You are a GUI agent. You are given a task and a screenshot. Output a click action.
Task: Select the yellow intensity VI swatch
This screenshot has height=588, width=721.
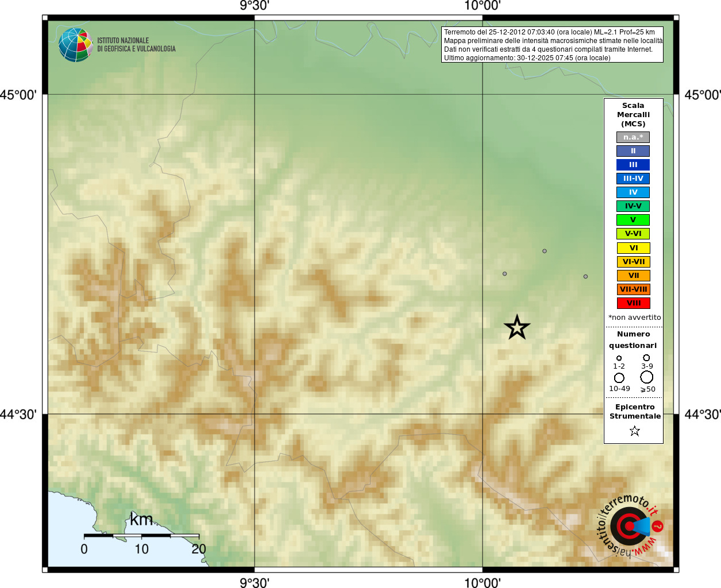point(633,248)
